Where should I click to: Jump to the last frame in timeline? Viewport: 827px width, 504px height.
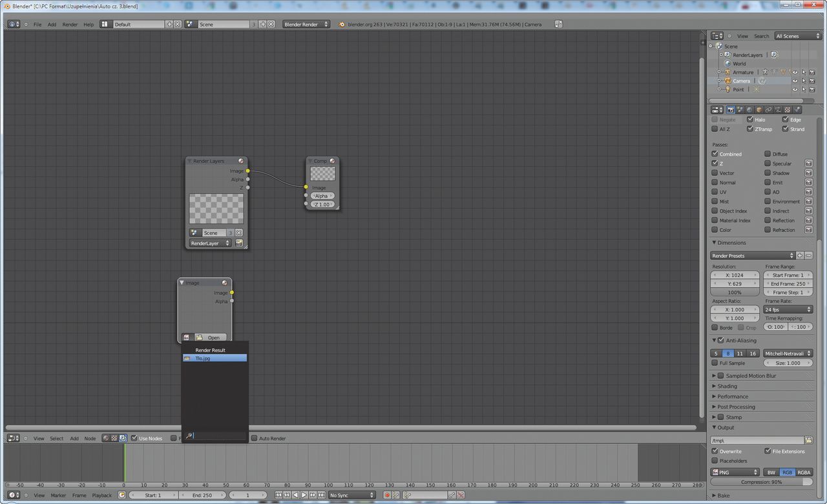point(321,496)
